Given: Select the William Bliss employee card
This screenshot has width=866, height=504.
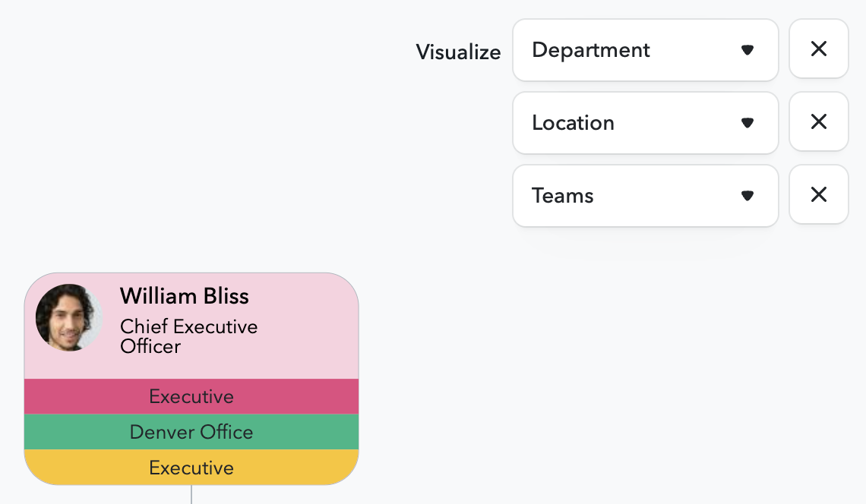Looking at the screenshot, I should click(x=191, y=326).
